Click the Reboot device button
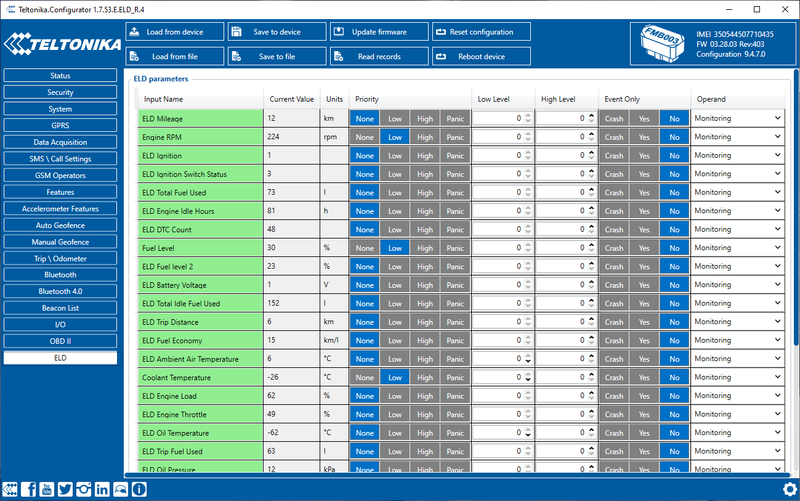 (481, 57)
